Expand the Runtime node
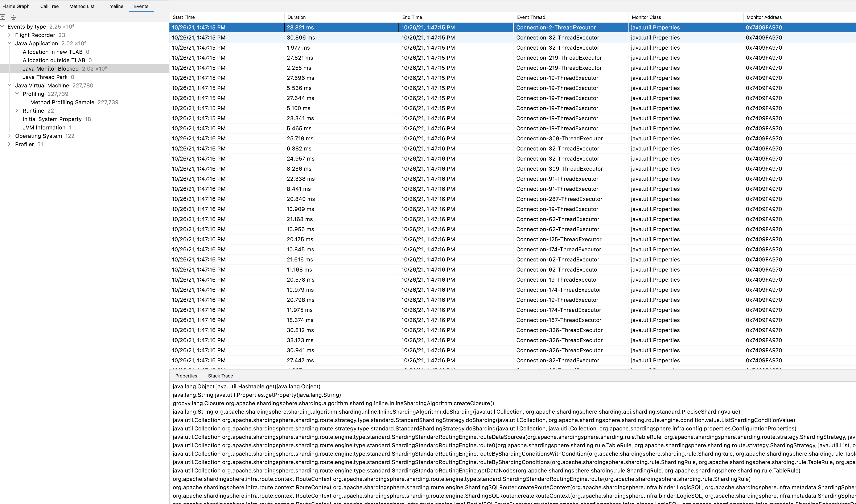Image resolution: width=856 pixels, height=504 pixels. coord(17,111)
